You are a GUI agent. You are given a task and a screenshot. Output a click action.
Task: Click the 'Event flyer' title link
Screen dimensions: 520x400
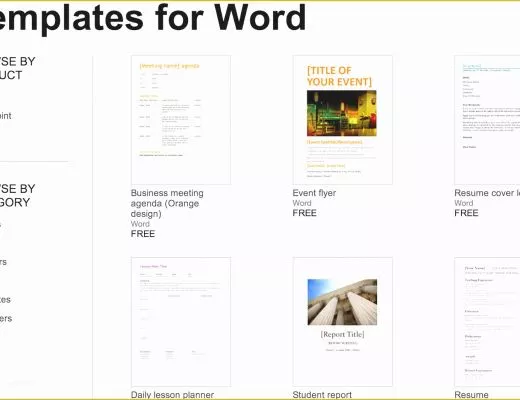314,193
